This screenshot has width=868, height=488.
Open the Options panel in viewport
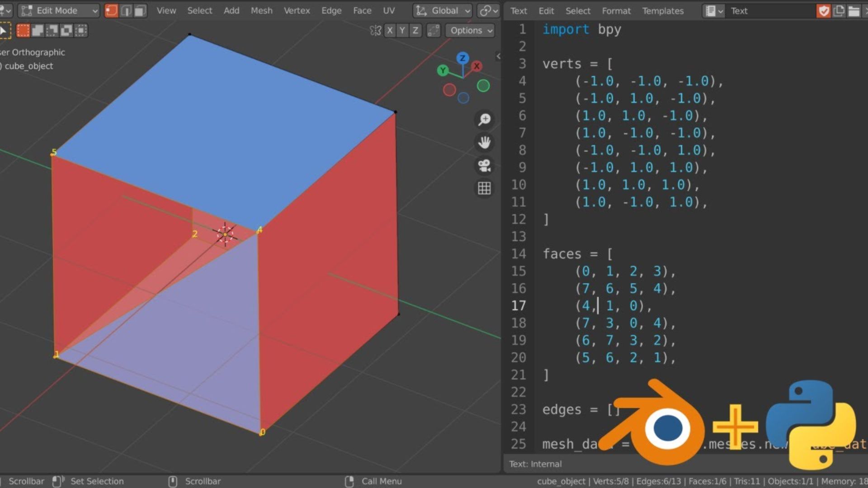pyautogui.click(x=471, y=30)
